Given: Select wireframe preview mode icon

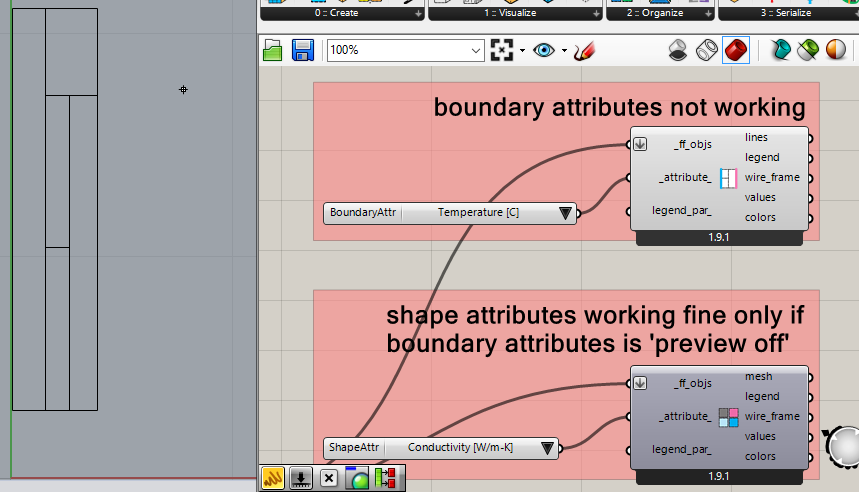Looking at the screenshot, I should [x=707, y=50].
